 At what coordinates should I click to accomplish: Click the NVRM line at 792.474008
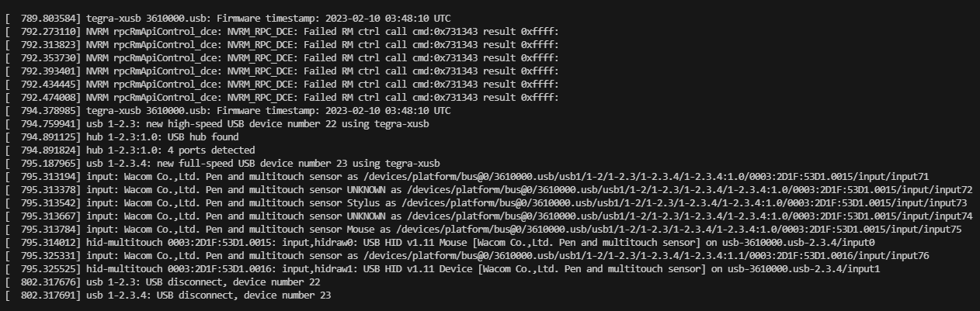[x=281, y=97]
